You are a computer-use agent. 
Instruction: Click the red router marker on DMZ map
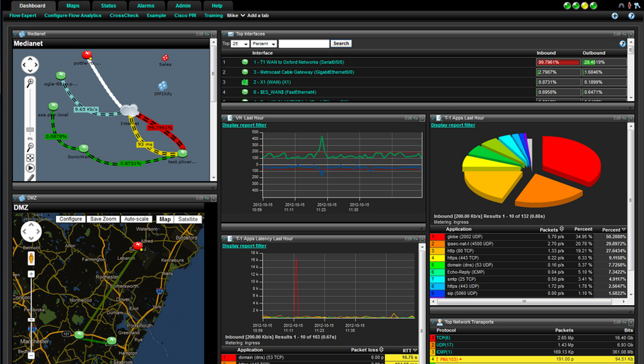click(x=138, y=246)
